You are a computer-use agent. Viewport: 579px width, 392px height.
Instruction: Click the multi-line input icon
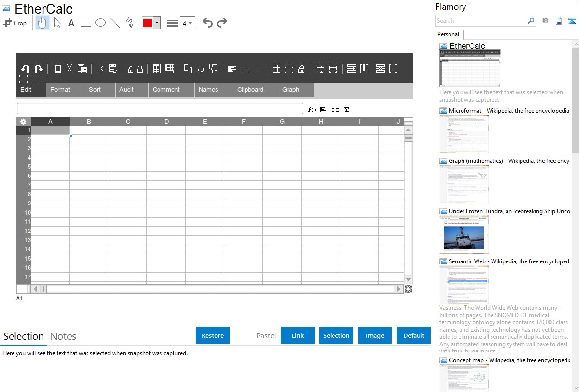pyautogui.click(x=323, y=110)
